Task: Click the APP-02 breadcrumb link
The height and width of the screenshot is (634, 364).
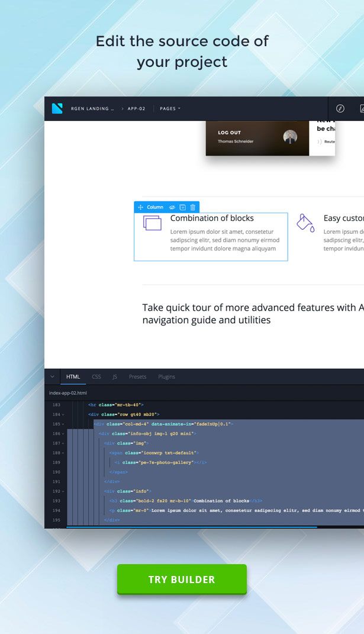Action: tap(136, 109)
